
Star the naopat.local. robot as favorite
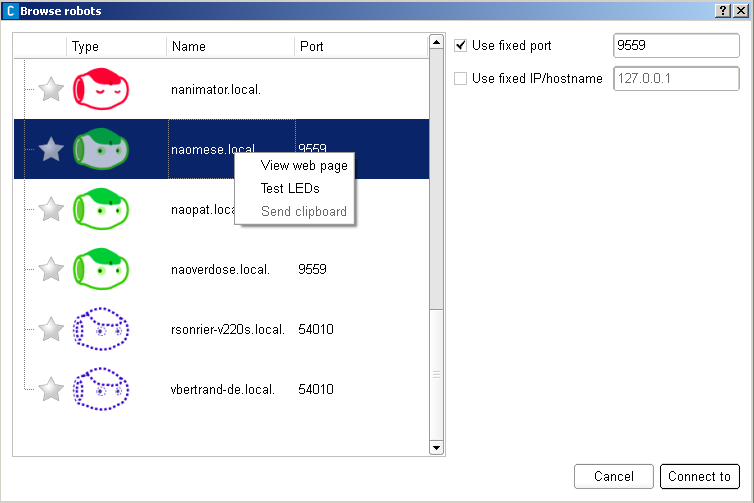(51, 210)
